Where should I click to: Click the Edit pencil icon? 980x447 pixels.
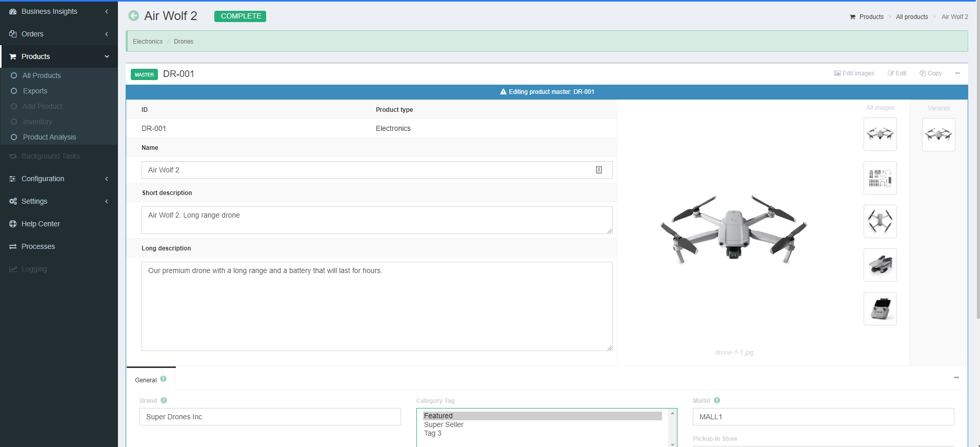[891, 73]
